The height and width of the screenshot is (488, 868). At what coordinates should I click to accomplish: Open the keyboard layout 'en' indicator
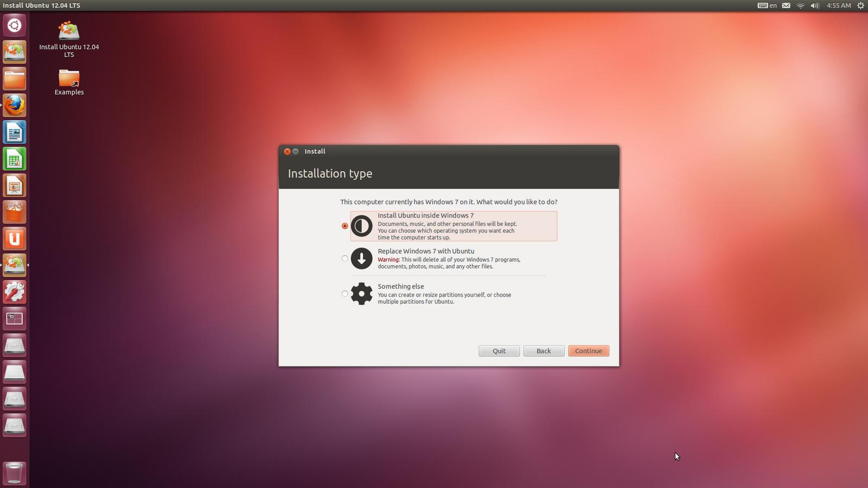(767, 5)
